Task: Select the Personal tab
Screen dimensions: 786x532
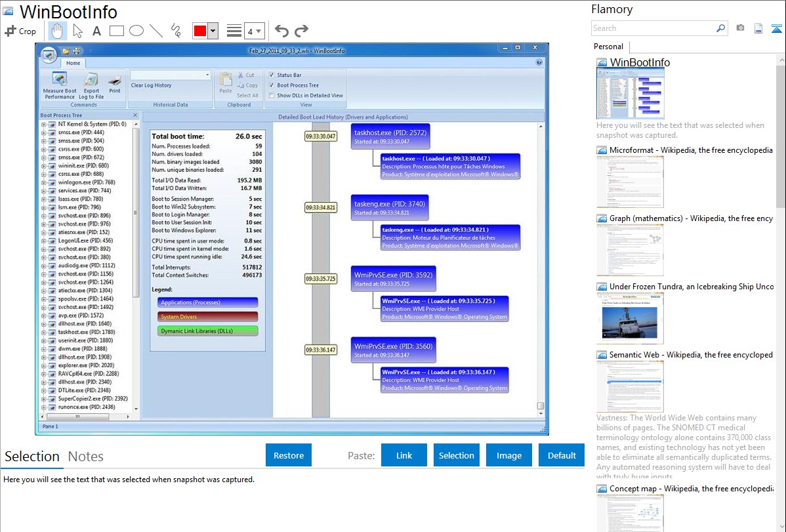Action: point(608,47)
